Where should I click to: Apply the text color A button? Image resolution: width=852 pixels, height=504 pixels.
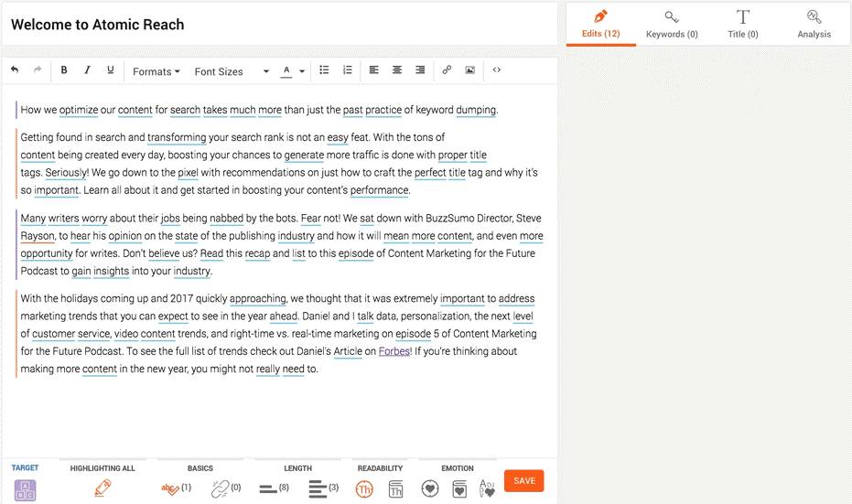pos(286,70)
